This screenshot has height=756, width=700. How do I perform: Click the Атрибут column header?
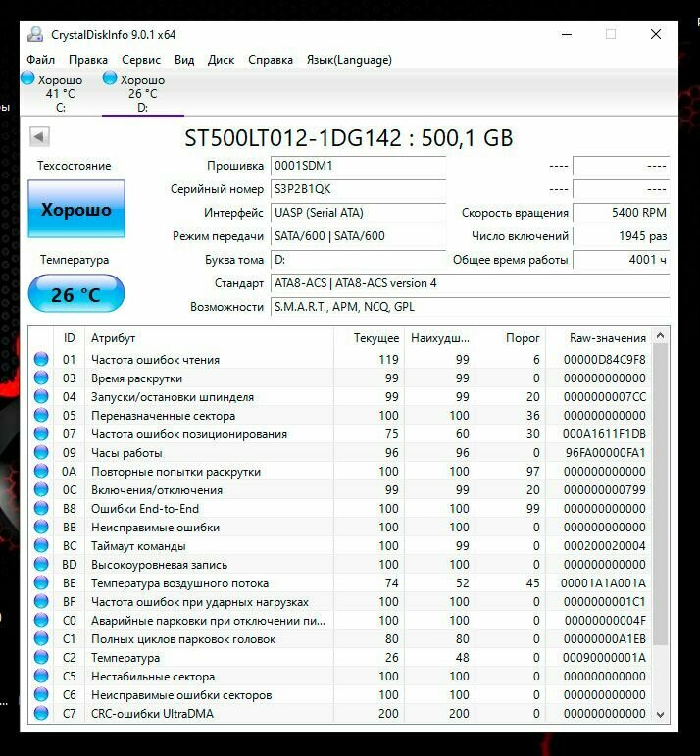point(209,338)
